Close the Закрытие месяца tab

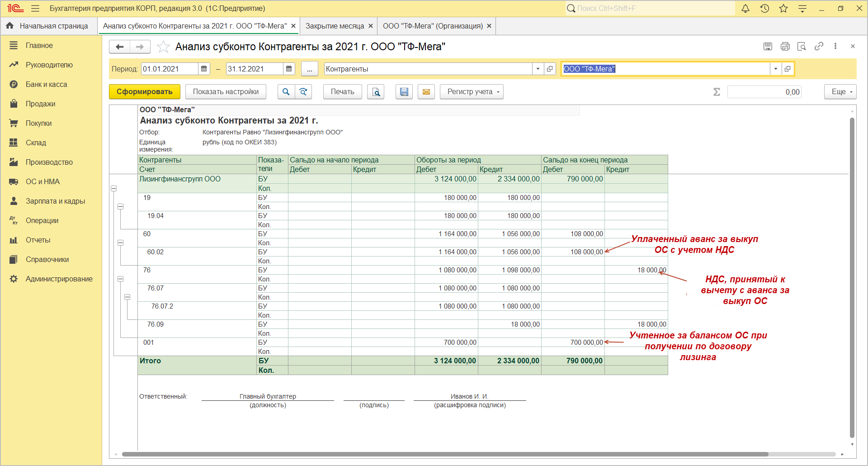371,26
